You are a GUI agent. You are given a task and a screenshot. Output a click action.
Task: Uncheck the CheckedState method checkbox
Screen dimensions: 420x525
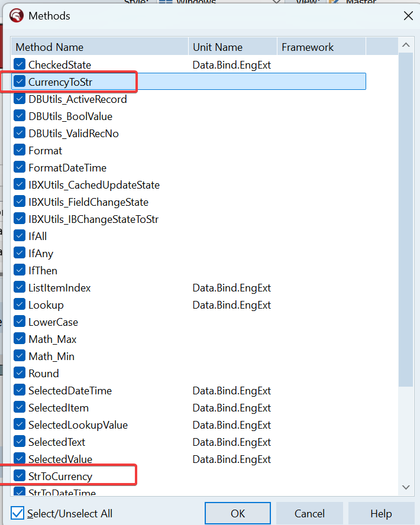[20, 64]
